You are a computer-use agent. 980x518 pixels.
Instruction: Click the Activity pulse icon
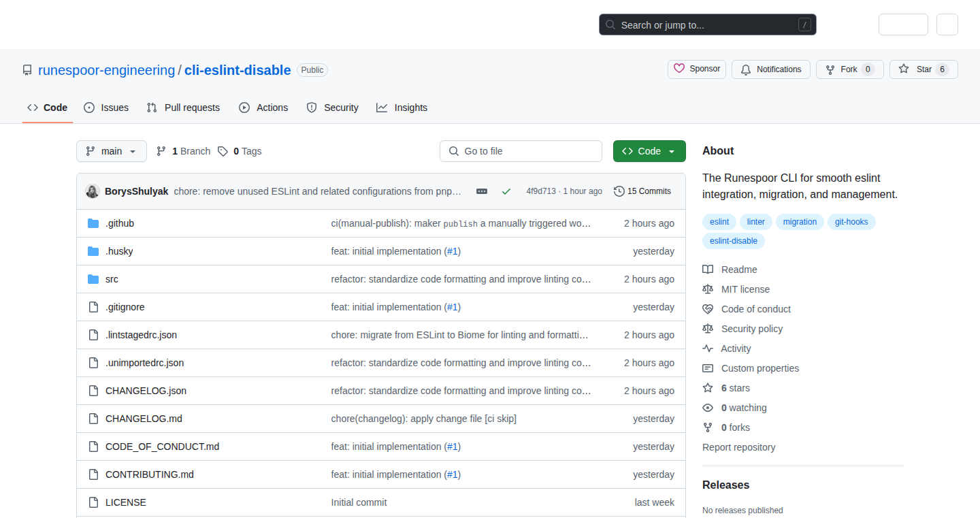click(x=708, y=349)
